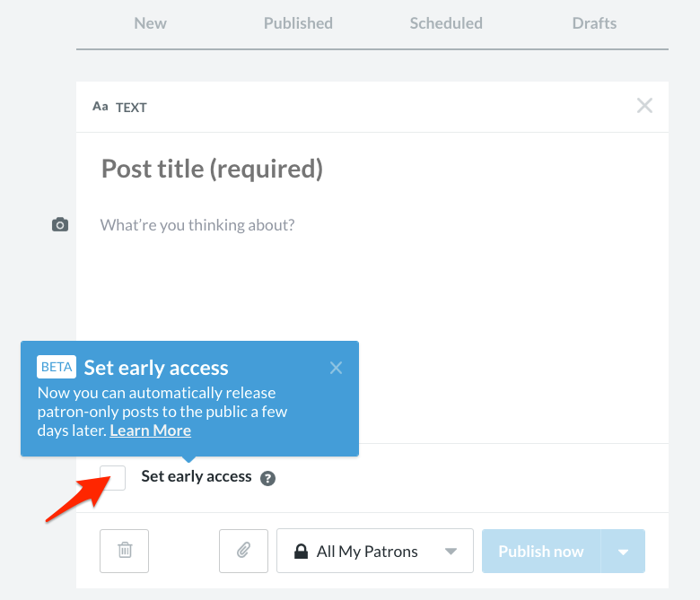Screen dimensions: 700x600
Task: Dismiss the Set early access tooltip
Action: pyautogui.click(x=336, y=368)
